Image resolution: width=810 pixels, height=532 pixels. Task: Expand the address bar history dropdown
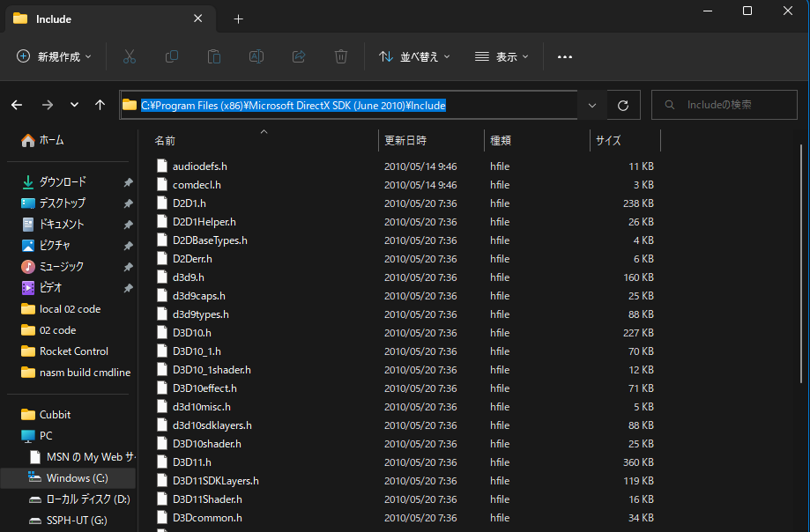(x=592, y=106)
